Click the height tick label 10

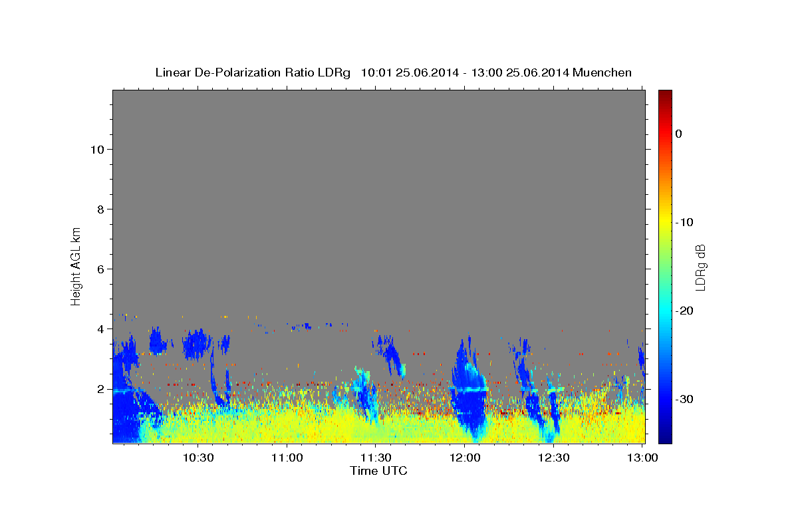point(97,149)
